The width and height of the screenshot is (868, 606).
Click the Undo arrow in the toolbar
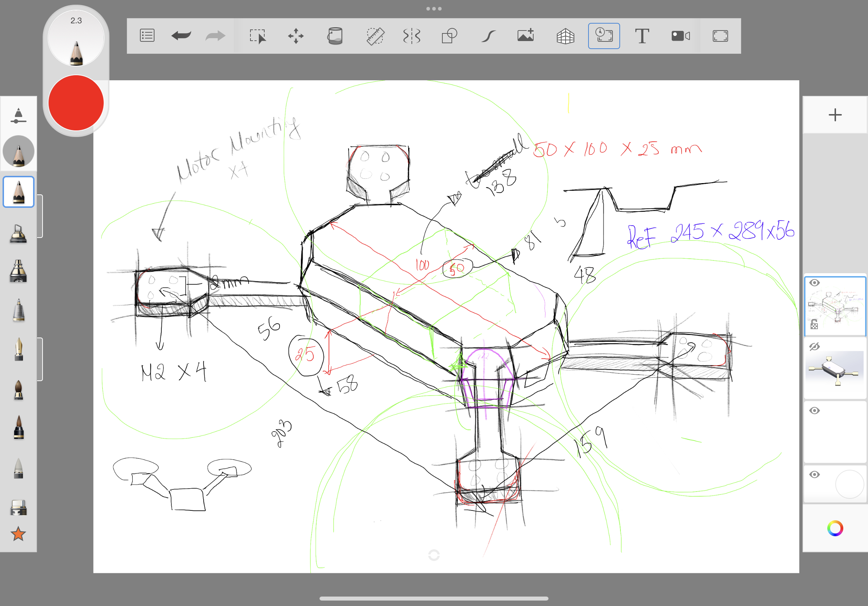[x=181, y=36]
